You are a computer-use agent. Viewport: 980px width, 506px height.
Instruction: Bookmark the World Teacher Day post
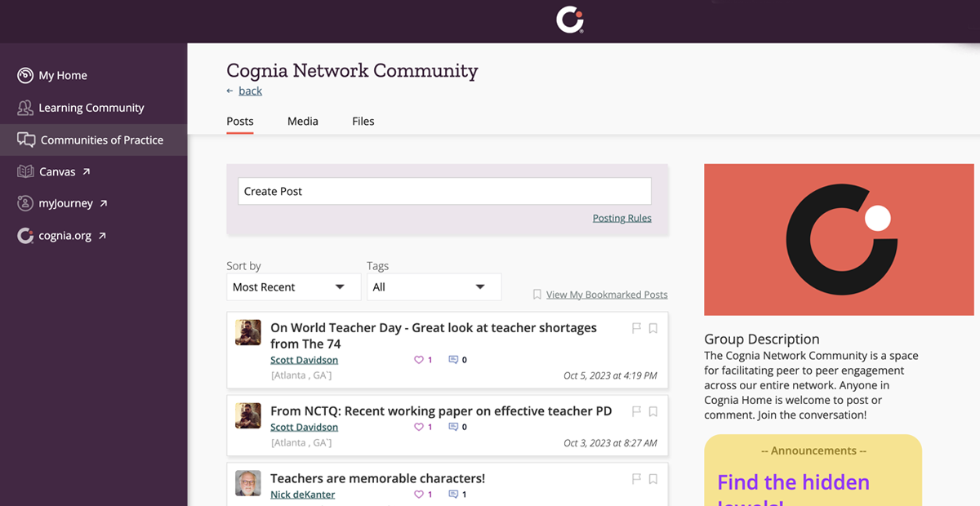click(x=653, y=328)
